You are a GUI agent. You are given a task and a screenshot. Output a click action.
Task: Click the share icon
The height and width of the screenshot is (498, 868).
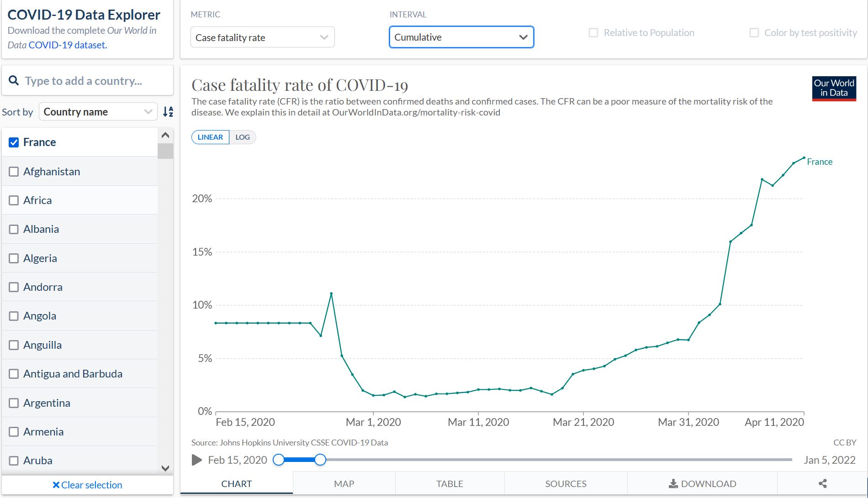(823, 483)
